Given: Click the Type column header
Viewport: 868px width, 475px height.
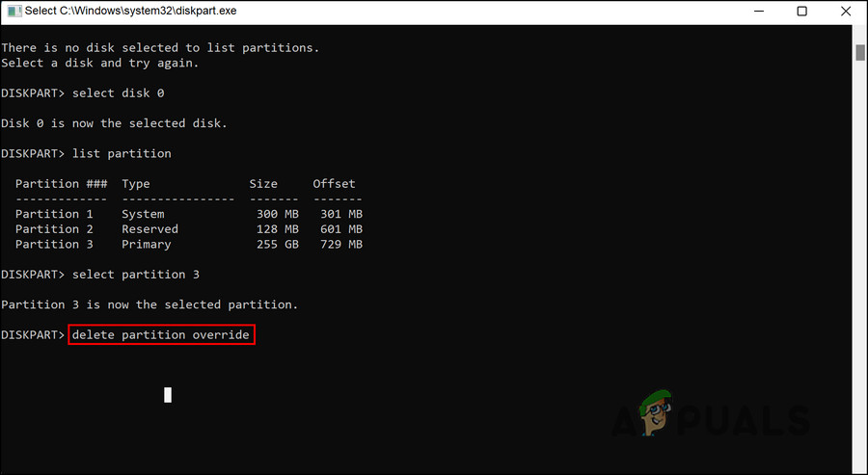Looking at the screenshot, I should (x=136, y=184).
